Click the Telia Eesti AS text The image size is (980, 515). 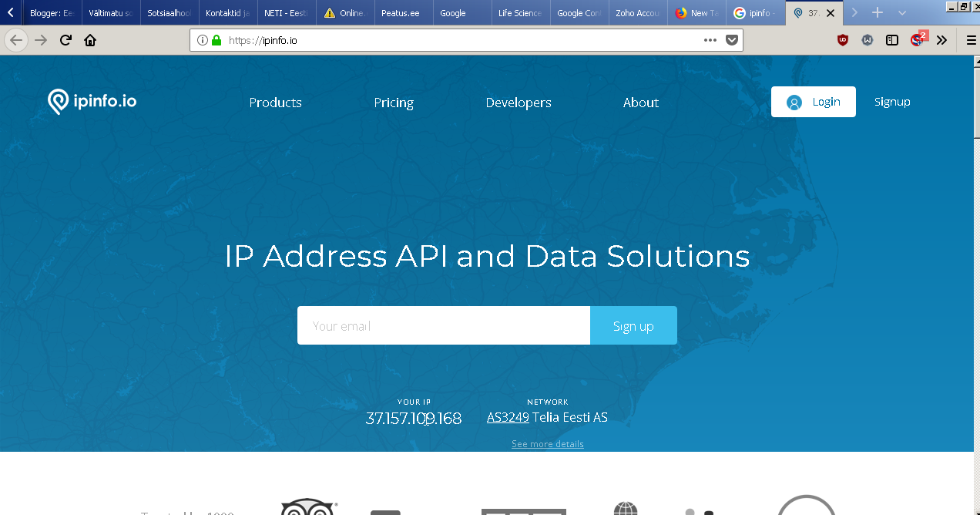tap(570, 417)
